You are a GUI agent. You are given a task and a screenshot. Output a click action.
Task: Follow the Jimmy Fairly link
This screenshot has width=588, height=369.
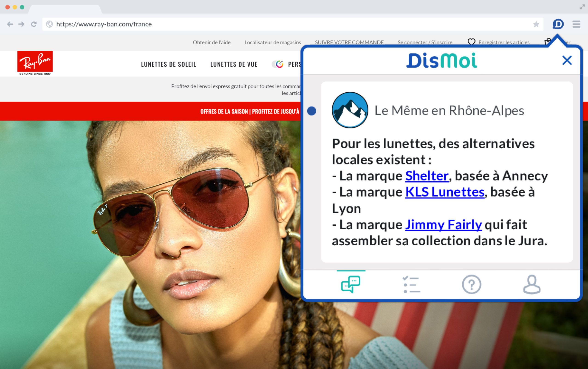[443, 225]
